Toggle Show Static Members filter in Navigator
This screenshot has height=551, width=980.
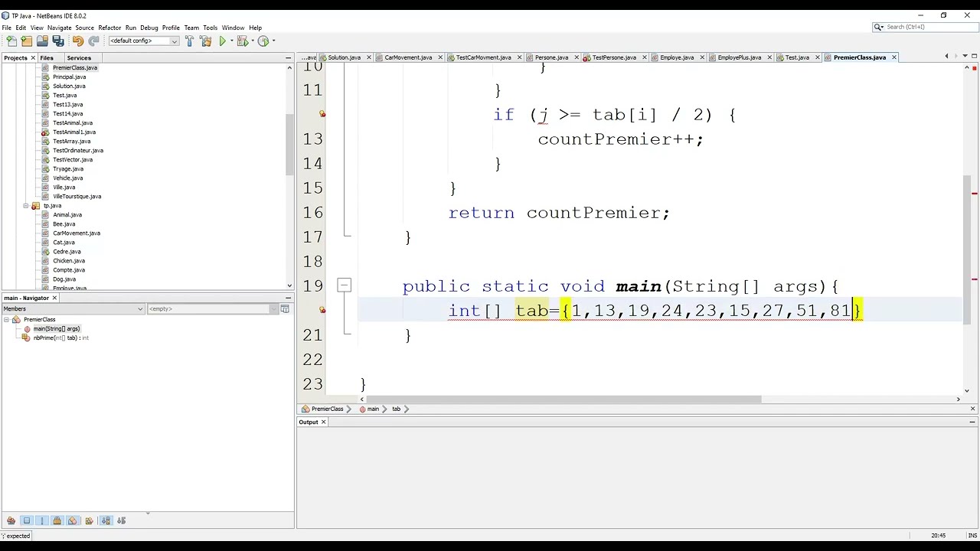click(41, 520)
